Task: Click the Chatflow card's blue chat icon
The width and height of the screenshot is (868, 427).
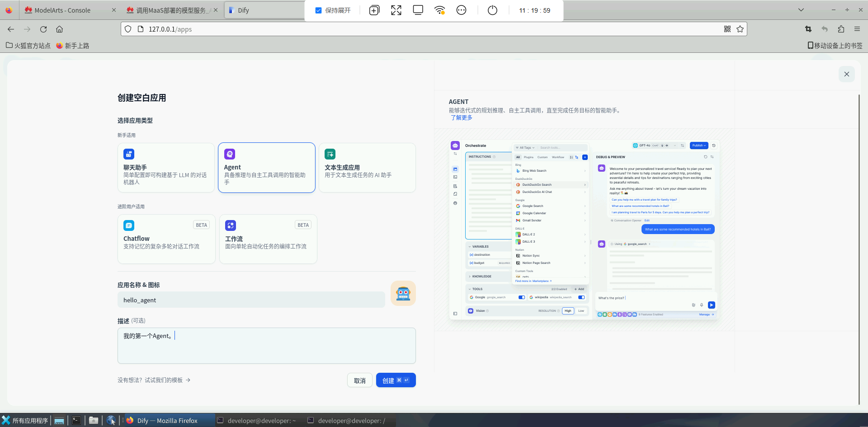Action: click(129, 225)
